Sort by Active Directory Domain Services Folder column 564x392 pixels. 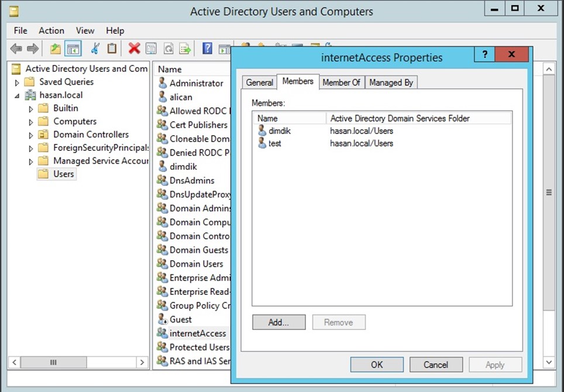(x=419, y=118)
